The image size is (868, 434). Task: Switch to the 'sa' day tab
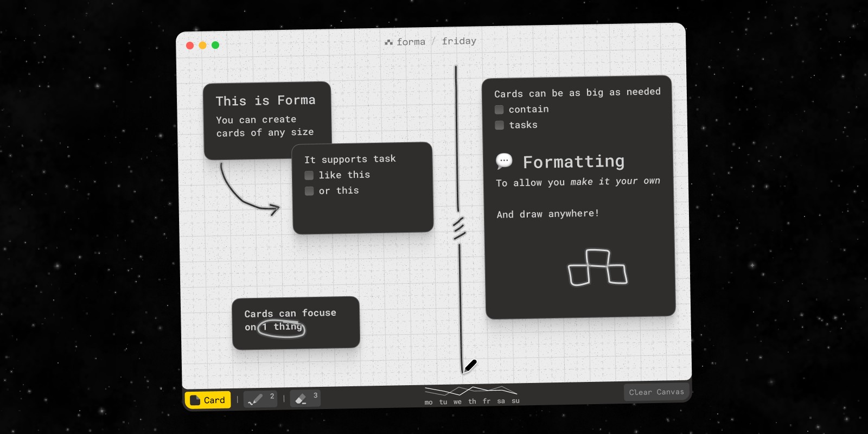point(501,401)
